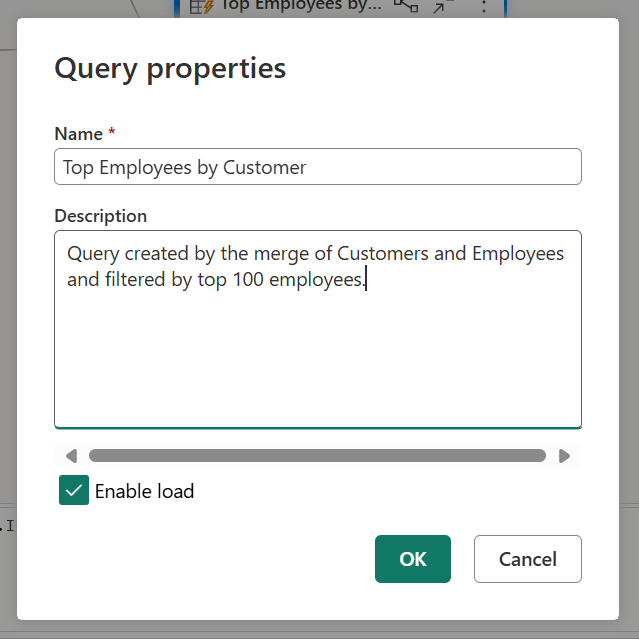Click the Name input field
Viewport: 639px width, 639px height.
point(317,167)
